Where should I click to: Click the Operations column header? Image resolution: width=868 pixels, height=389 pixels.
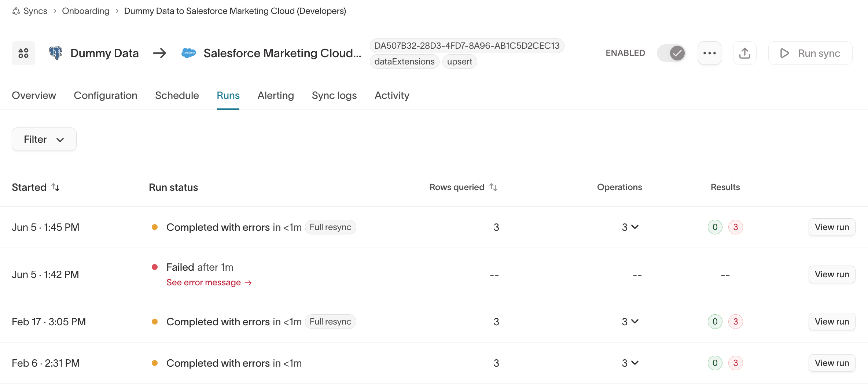[619, 187]
